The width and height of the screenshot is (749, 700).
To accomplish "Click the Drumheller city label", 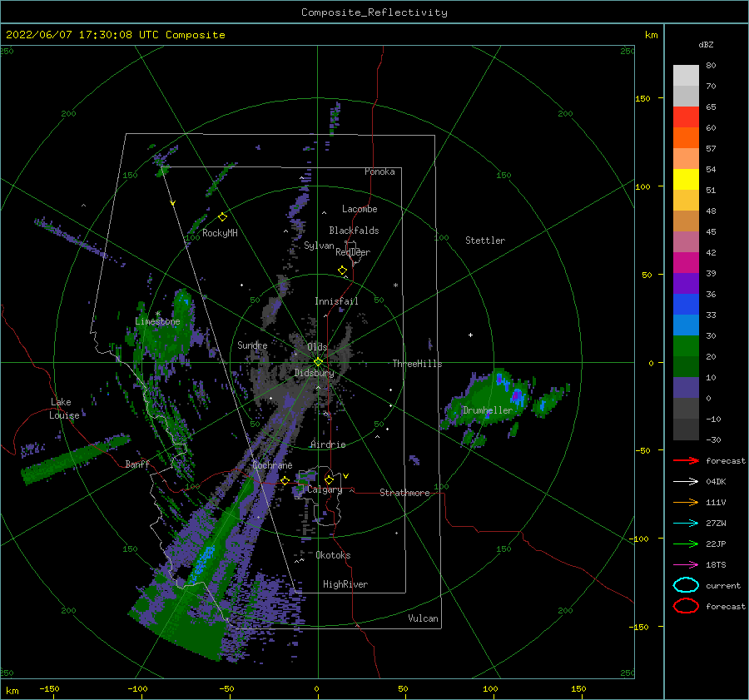I will pyautogui.click(x=487, y=410).
